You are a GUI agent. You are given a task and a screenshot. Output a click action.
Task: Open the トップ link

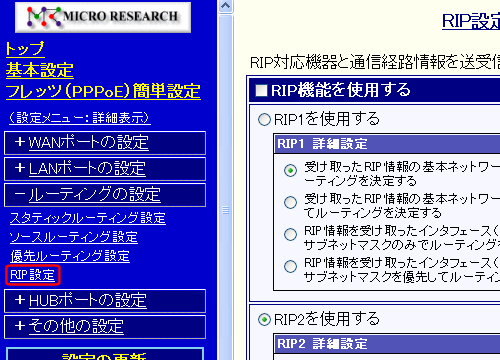(x=25, y=49)
